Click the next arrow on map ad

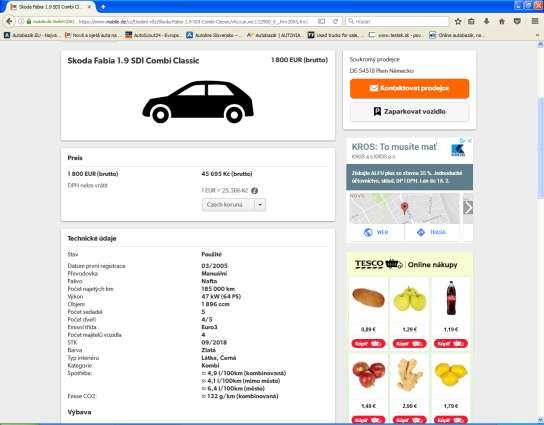pos(468,208)
